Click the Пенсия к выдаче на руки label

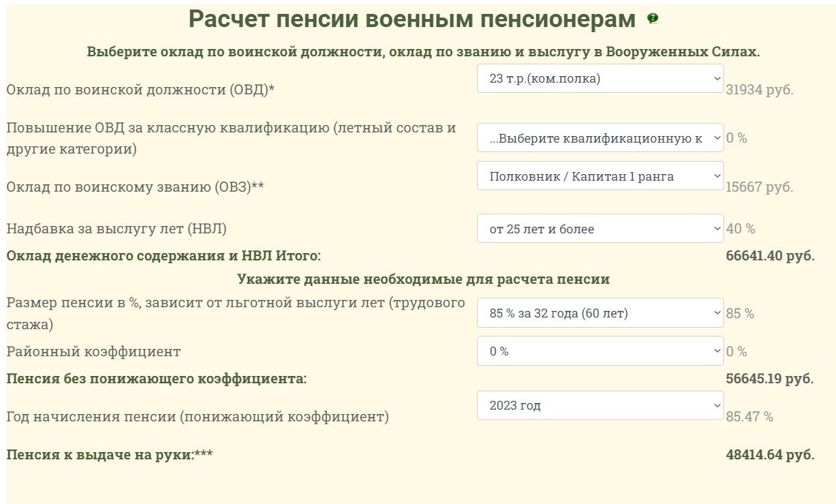tap(110, 455)
